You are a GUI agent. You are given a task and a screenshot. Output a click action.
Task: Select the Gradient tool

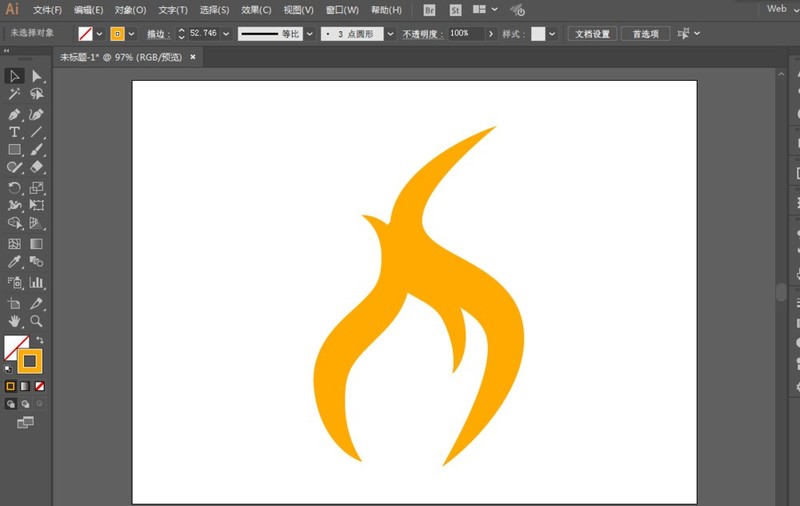click(x=36, y=244)
